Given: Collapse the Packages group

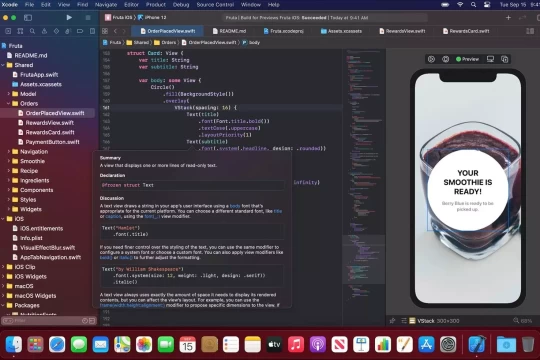Looking at the screenshot, I should click(x=3, y=306).
